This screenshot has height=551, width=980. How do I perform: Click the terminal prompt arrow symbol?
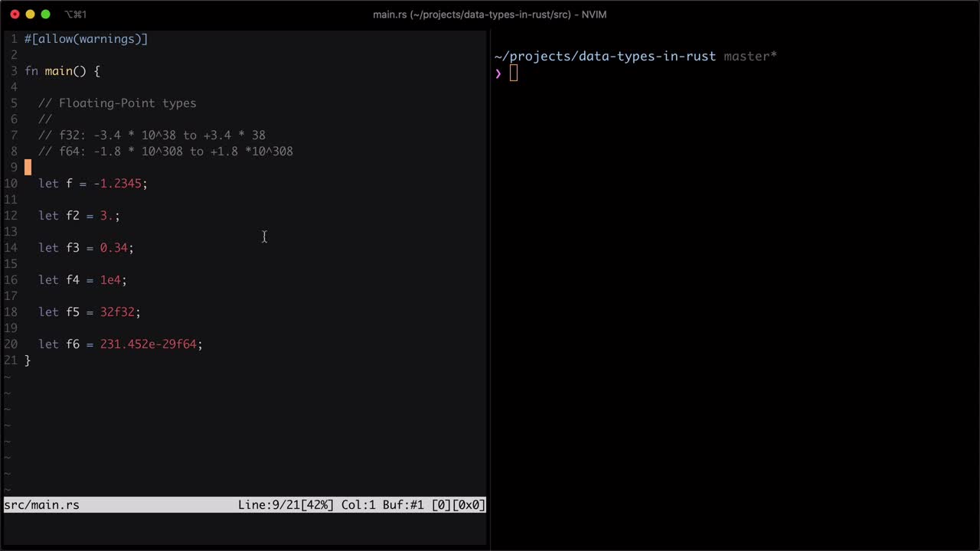(498, 73)
